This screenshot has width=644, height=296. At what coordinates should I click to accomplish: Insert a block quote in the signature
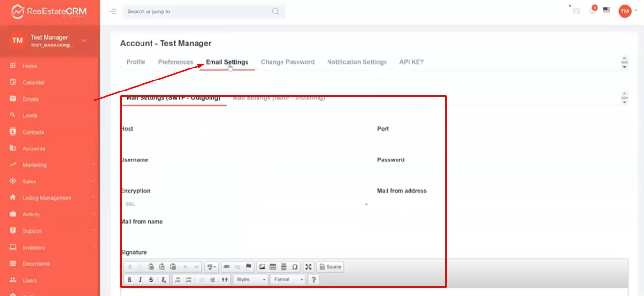pyautogui.click(x=225, y=280)
